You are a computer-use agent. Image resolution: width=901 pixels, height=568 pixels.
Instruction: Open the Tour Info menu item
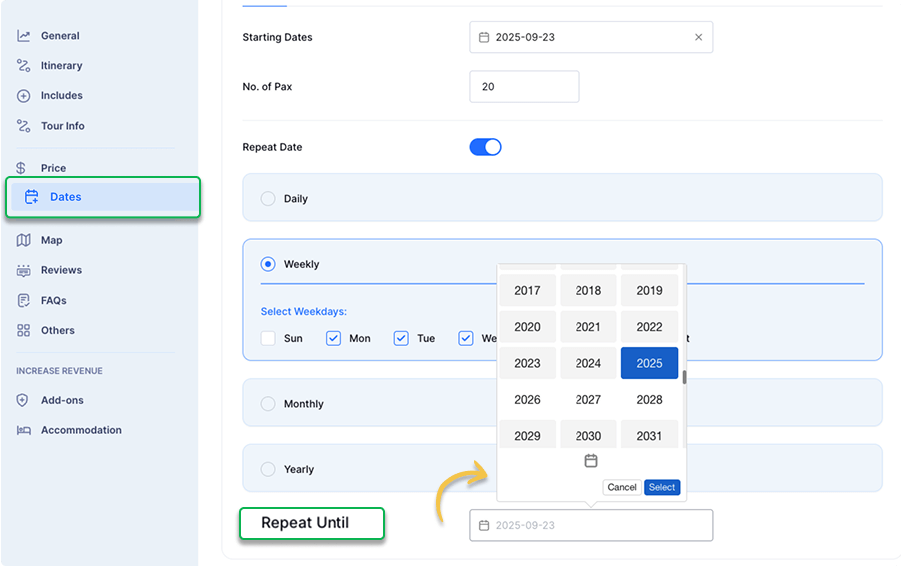coord(63,126)
